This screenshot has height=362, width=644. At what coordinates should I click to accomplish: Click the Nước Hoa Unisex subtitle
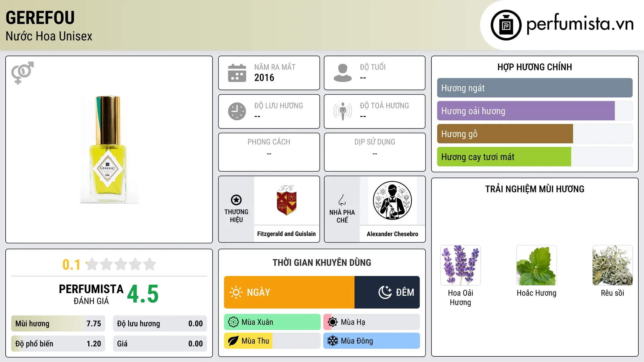[x=49, y=36]
